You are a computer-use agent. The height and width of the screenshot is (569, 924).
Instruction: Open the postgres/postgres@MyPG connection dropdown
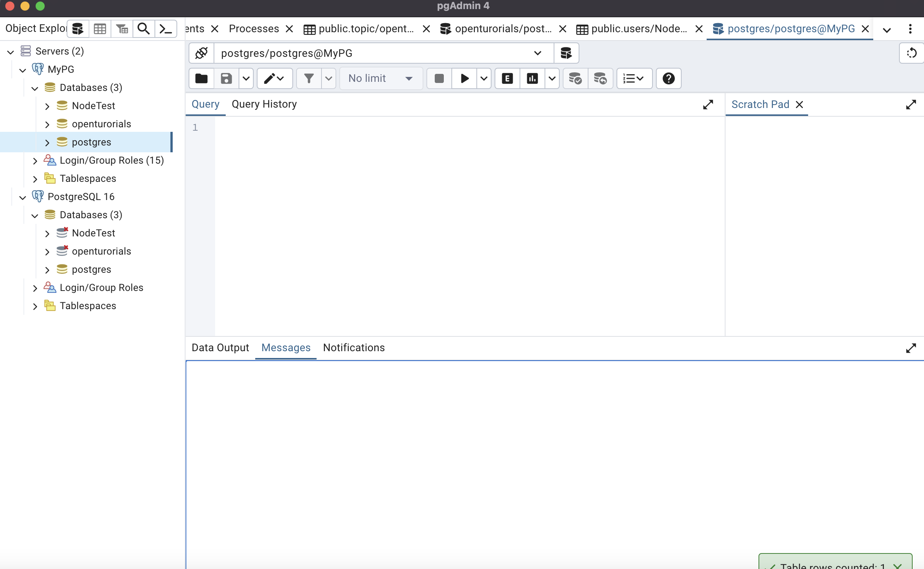[x=537, y=53]
